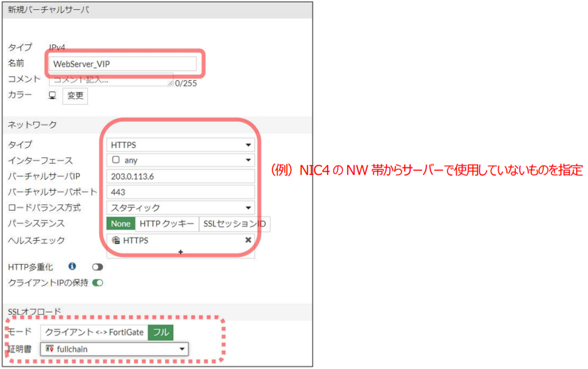Open the 証明書 fullchain dropdown
The height and width of the screenshot is (369, 588).
click(183, 349)
